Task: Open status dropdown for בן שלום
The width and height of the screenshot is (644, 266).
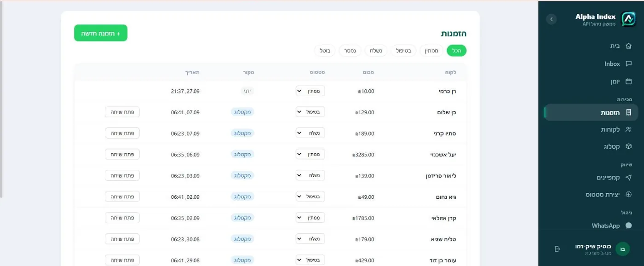Action: [x=310, y=112]
